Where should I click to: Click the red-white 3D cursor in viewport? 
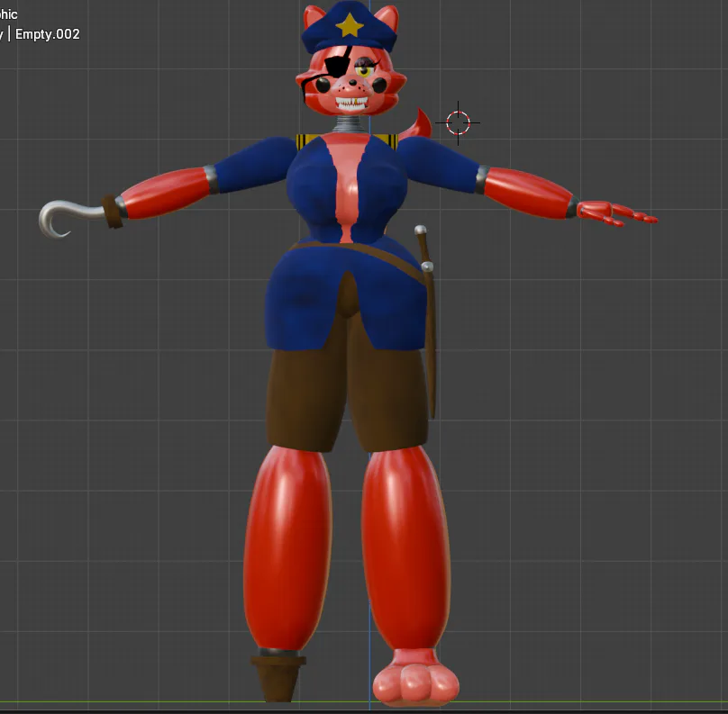click(x=458, y=122)
